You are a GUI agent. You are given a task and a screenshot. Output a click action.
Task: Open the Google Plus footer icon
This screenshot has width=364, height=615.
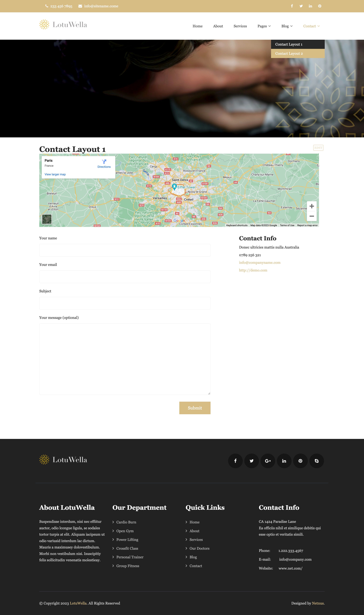[268, 461]
